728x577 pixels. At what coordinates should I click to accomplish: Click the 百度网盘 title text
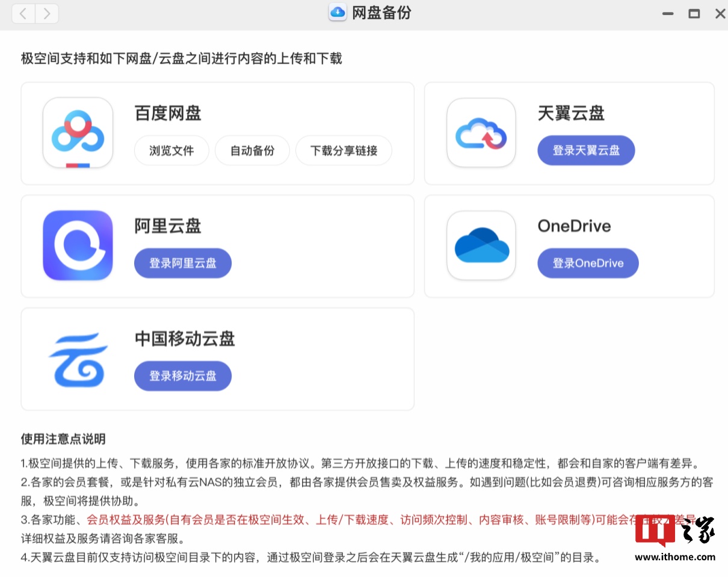click(x=168, y=113)
